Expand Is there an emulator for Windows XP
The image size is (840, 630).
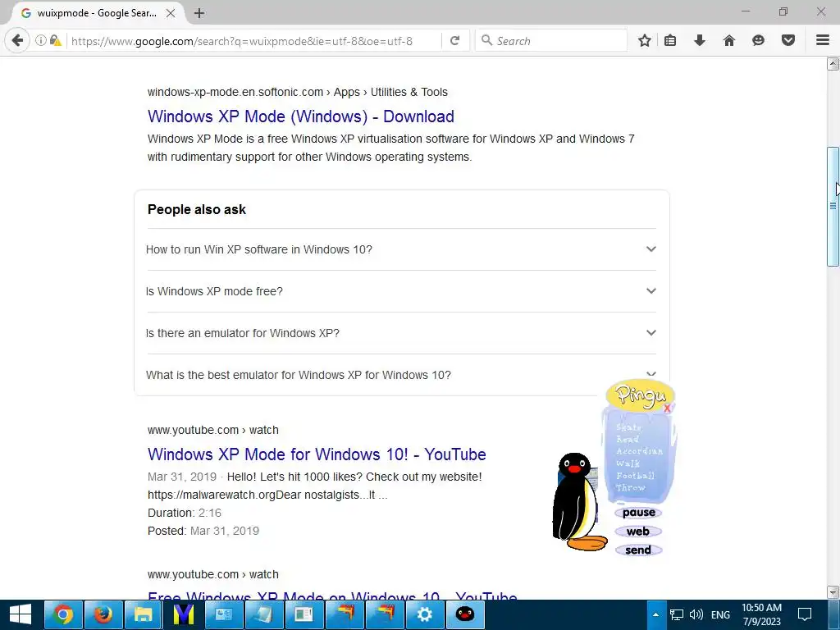401,333
